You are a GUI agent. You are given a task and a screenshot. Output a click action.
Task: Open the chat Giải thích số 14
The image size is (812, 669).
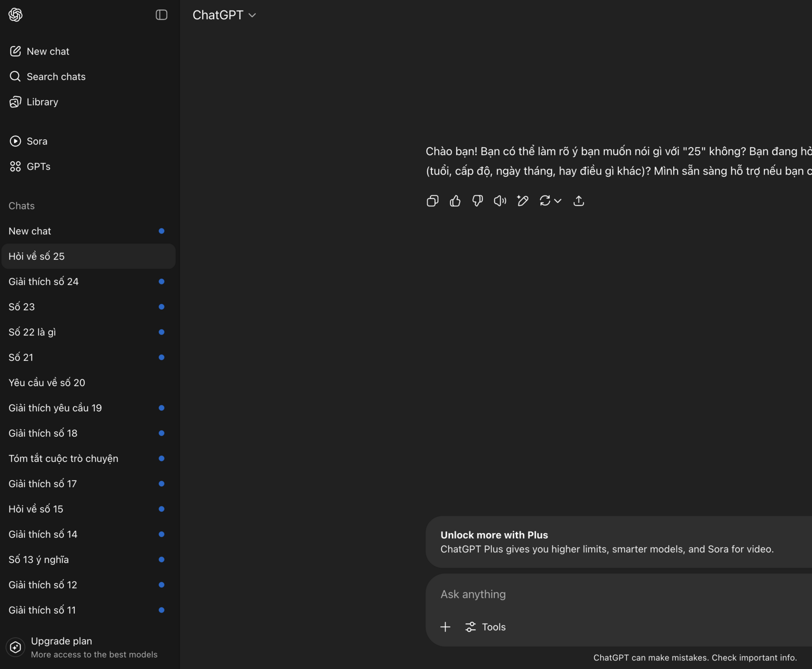(x=89, y=534)
